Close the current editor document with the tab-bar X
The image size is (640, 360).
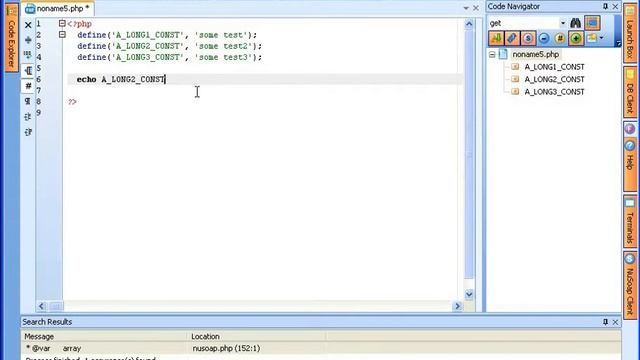point(476,8)
